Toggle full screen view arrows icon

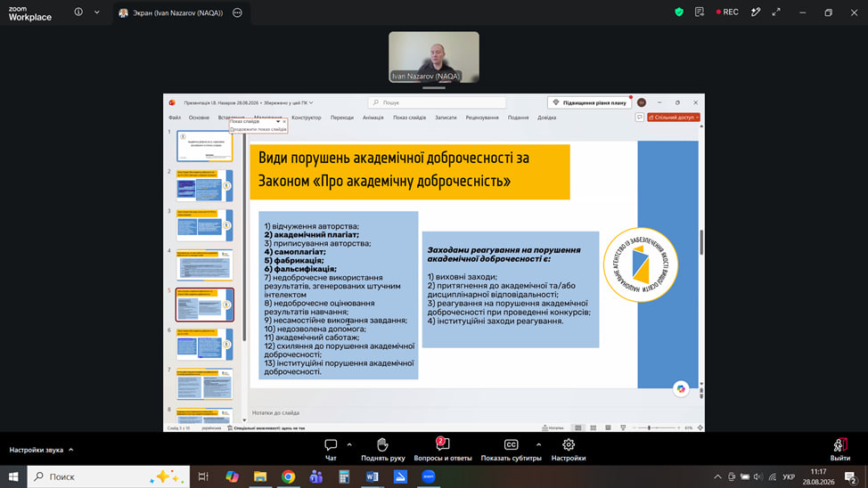(776, 12)
